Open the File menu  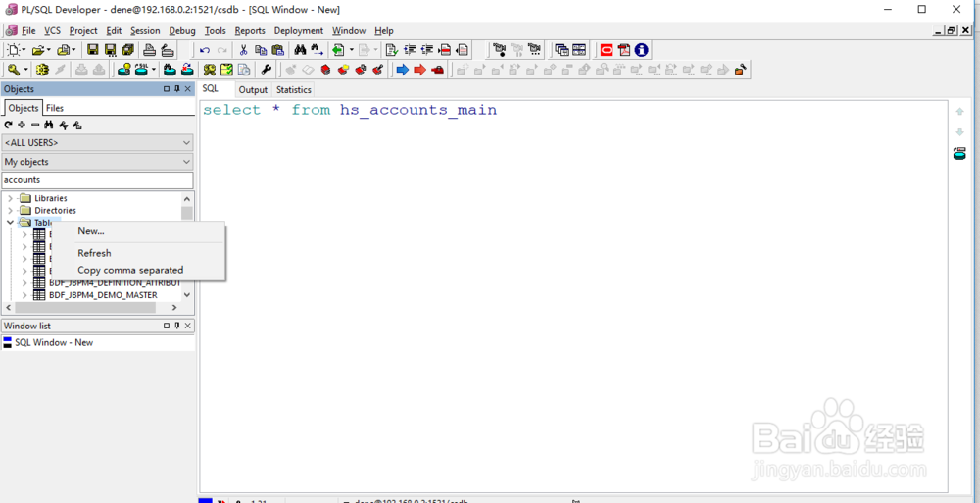click(28, 30)
